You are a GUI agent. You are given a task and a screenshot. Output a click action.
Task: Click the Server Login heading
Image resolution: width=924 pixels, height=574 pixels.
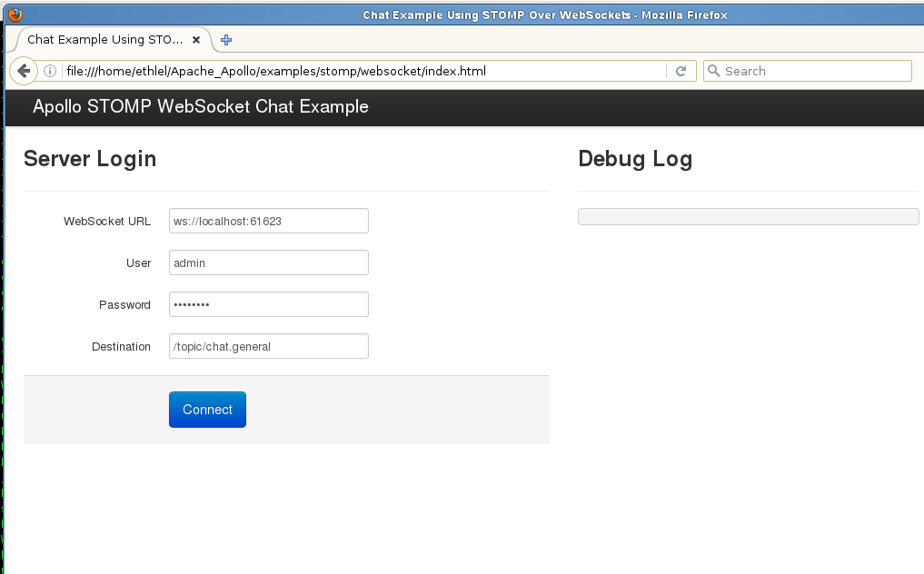pyautogui.click(x=90, y=159)
